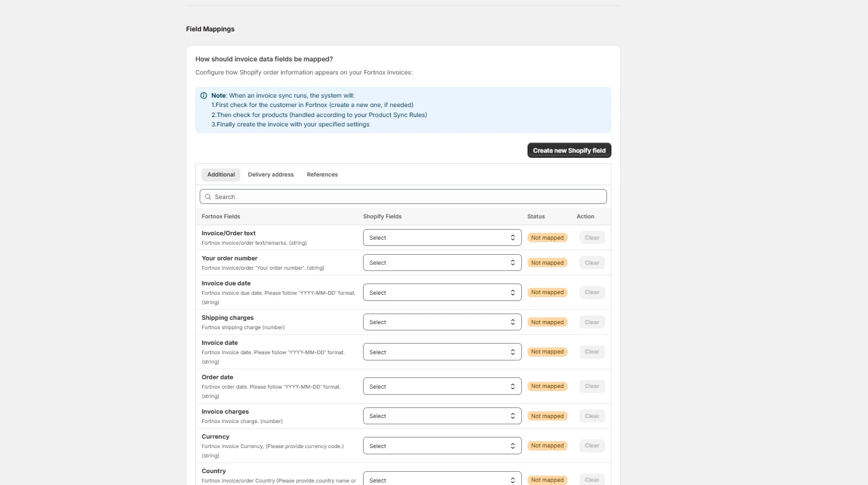This screenshot has width=868, height=485.
Task: Switch to the Additional tab
Action: pos(221,175)
